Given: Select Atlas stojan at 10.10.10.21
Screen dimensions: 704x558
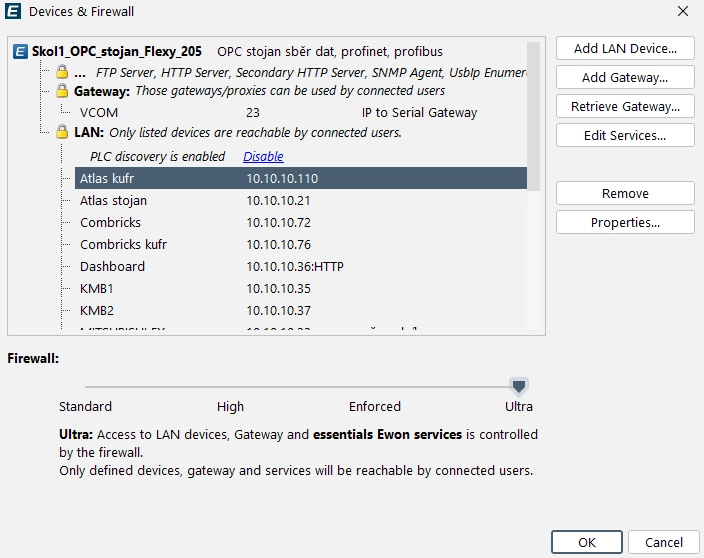Looking at the screenshot, I should tap(114, 201).
